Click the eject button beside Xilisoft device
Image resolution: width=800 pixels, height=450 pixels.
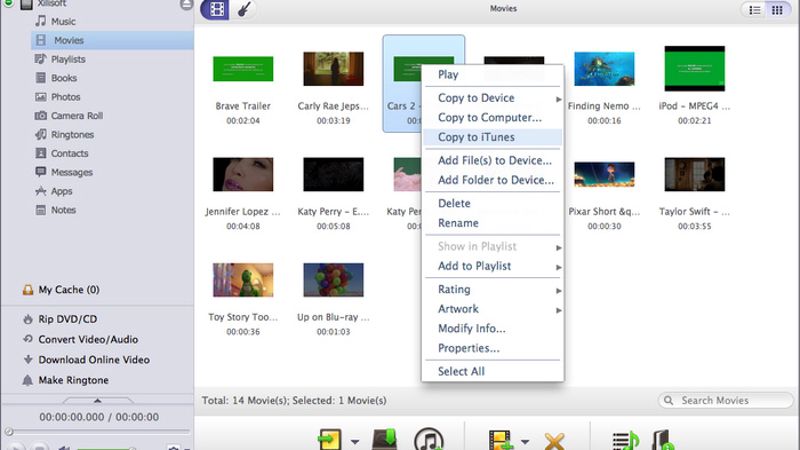186,5
